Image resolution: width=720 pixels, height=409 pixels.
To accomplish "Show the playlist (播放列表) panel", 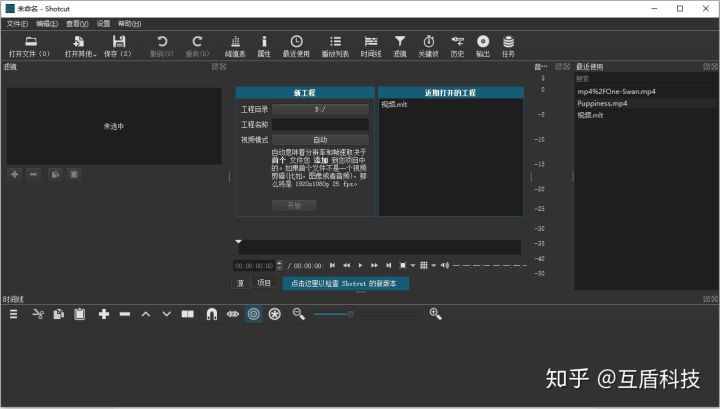I will click(x=335, y=46).
